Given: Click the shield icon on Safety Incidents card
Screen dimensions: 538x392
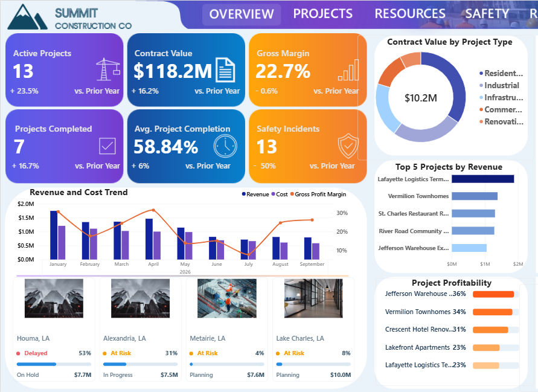Looking at the screenshot, I should point(348,146).
